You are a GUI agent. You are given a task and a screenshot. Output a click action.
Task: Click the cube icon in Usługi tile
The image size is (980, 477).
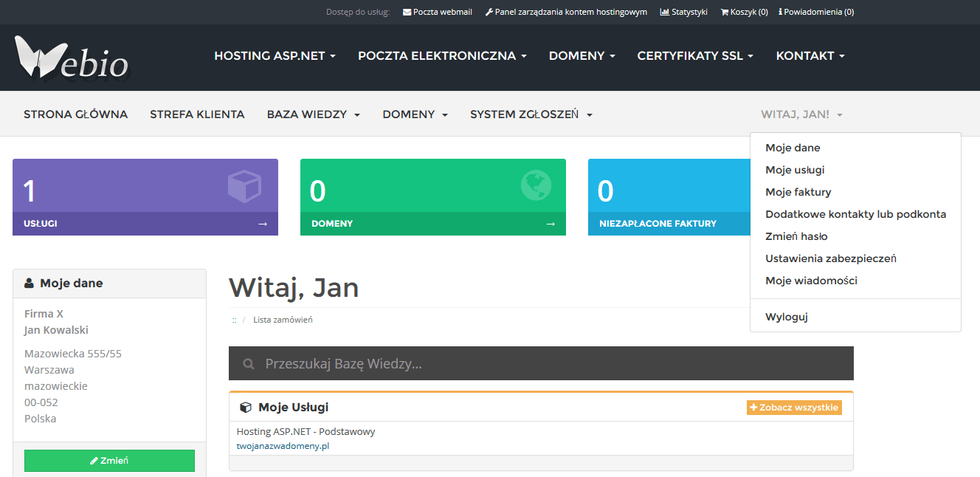pos(244,186)
